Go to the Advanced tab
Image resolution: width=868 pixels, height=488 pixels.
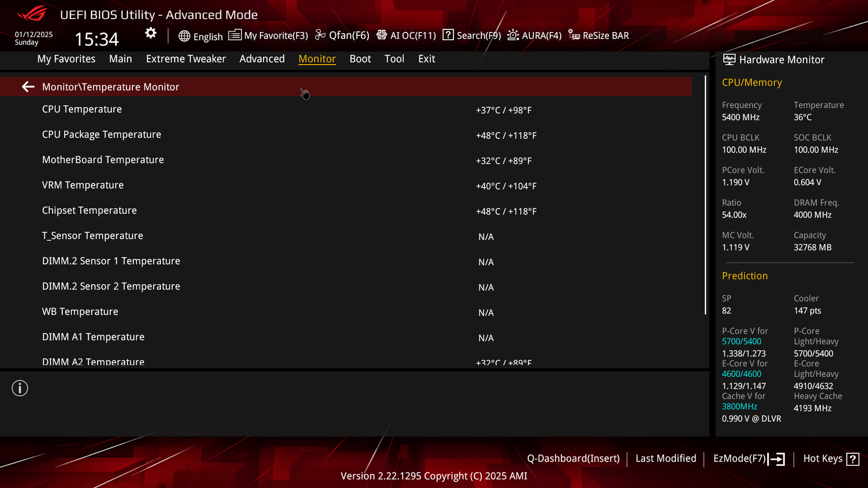tap(262, 59)
